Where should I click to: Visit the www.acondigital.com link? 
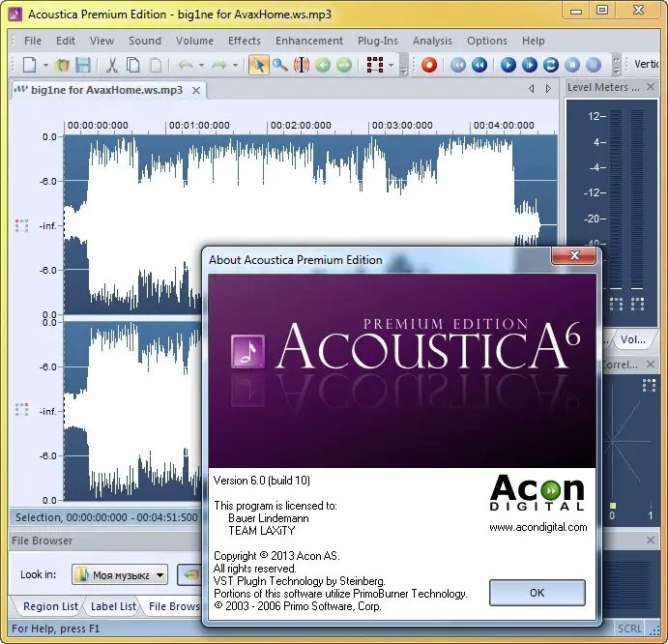(538, 528)
